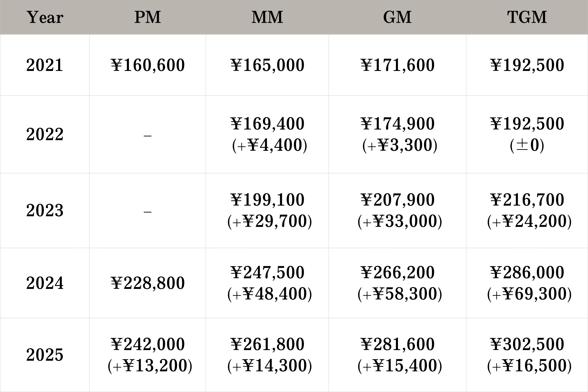Click the GM column header
The width and height of the screenshot is (588, 392).
[397, 17]
